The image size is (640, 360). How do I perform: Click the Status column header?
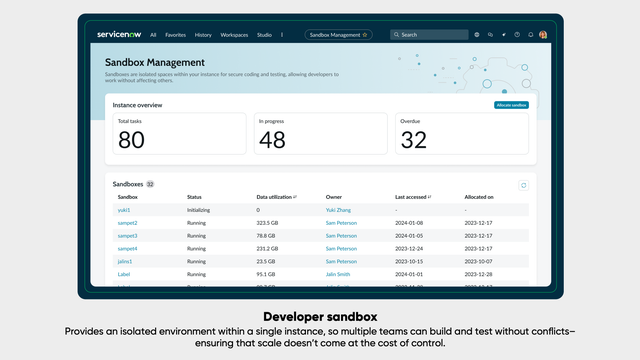coord(194,197)
